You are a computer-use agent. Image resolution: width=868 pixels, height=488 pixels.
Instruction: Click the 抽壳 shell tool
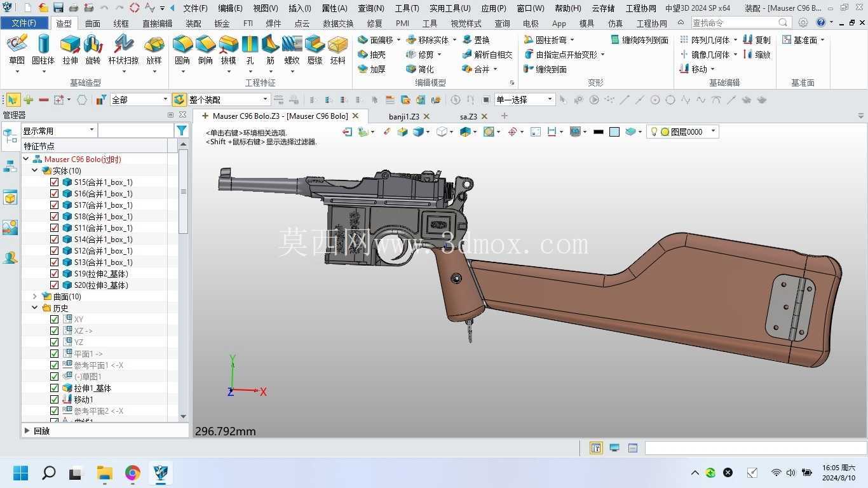point(372,55)
